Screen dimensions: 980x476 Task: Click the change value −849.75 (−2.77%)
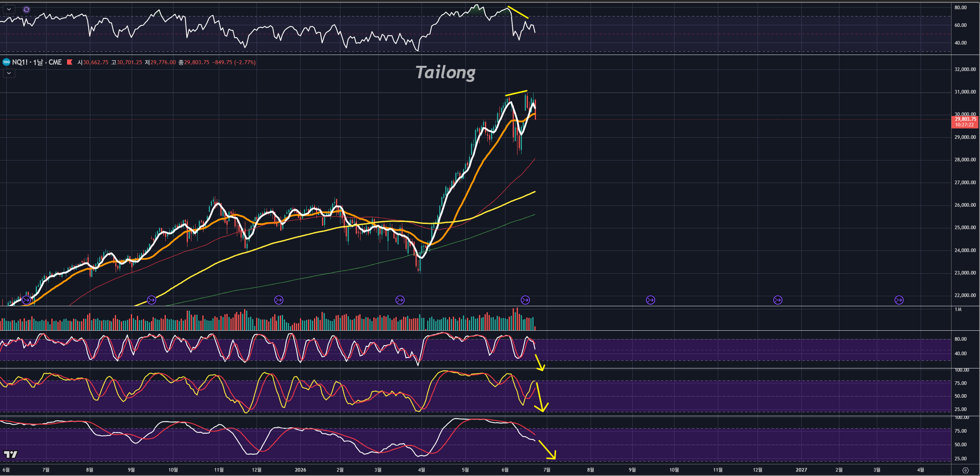(234, 62)
